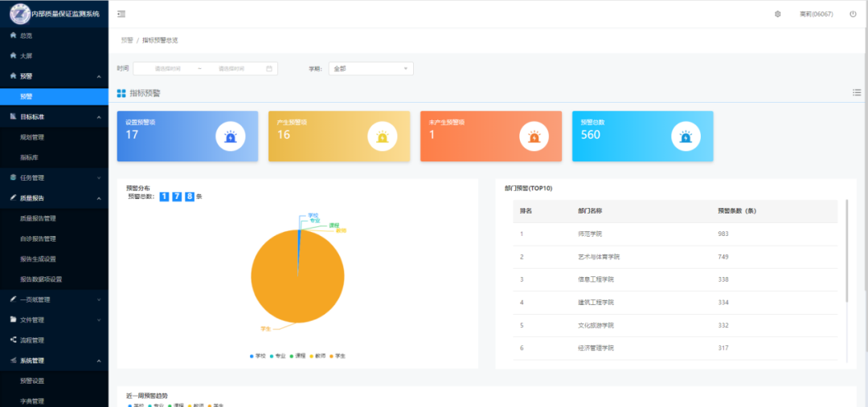Toggle 学校 legend item under pie chart

[x=257, y=356]
